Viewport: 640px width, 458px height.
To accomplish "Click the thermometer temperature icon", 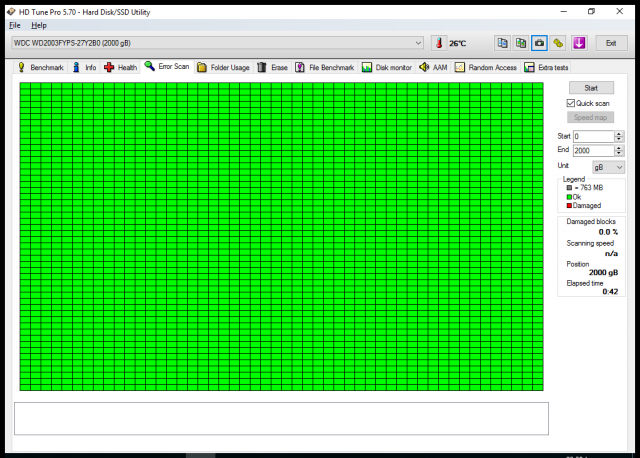I will coord(439,43).
